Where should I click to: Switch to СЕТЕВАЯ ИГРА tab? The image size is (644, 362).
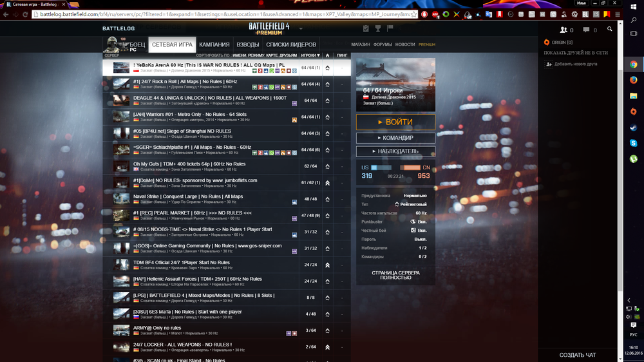172,44
